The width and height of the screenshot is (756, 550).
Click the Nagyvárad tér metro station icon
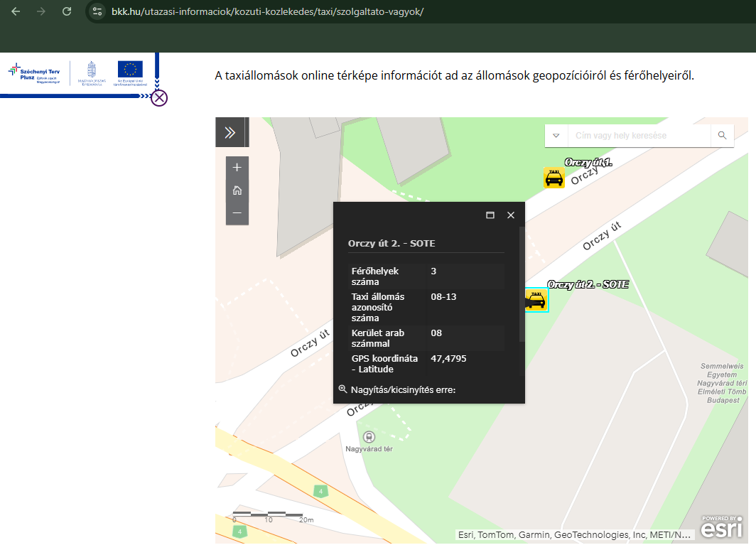pos(369,436)
